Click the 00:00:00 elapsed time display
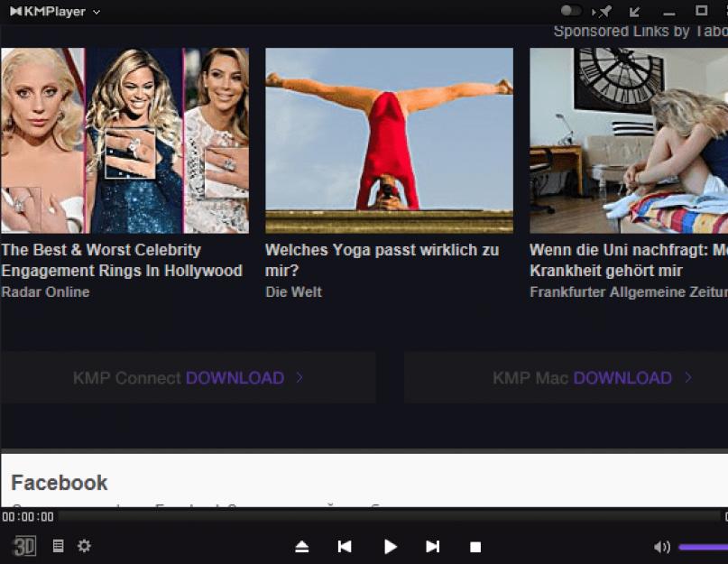This screenshot has height=564, width=728. [x=28, y=516]
